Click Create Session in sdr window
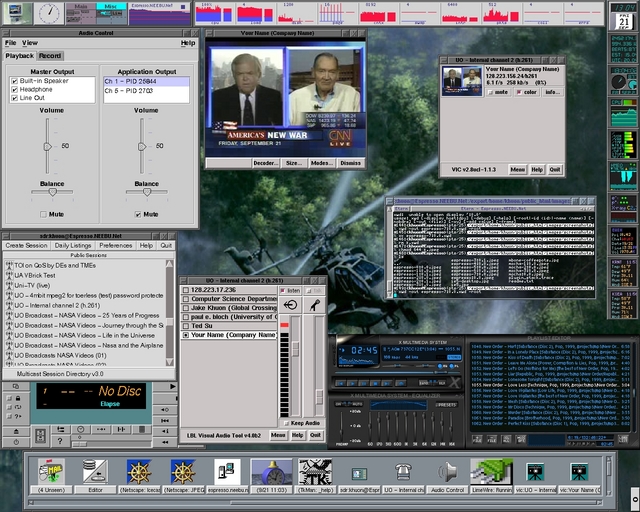 tap(27, 245)
